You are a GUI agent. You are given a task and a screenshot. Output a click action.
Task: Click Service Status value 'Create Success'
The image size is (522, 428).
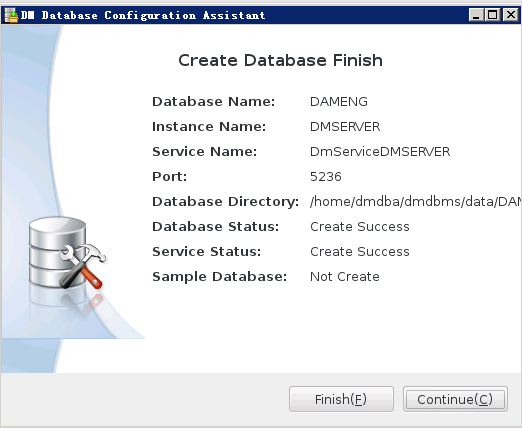pyautogui.click(x=360, y=252)
